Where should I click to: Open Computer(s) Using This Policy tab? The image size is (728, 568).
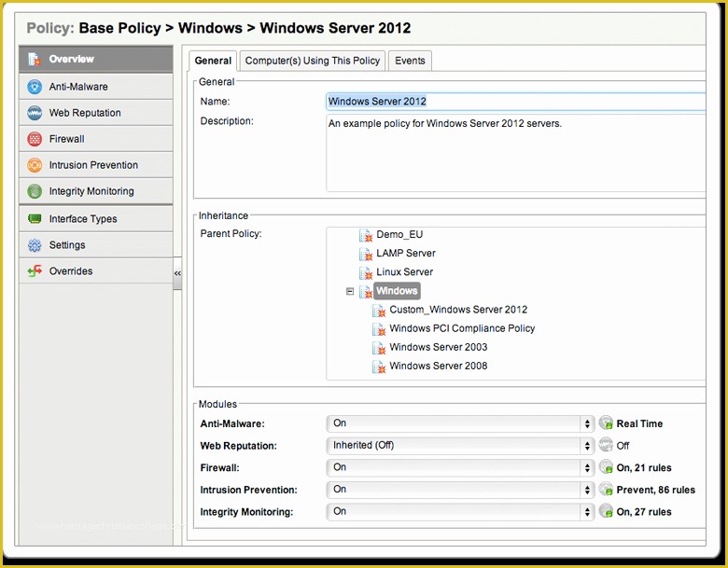coord(313,61)
